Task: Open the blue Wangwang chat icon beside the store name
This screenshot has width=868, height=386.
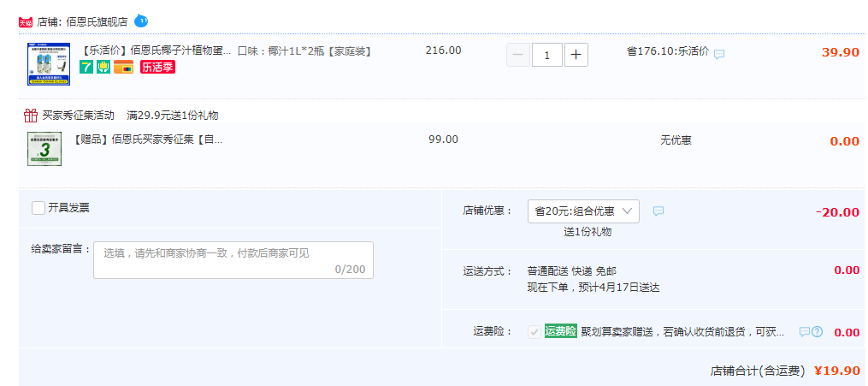Action: click(141, 21)
